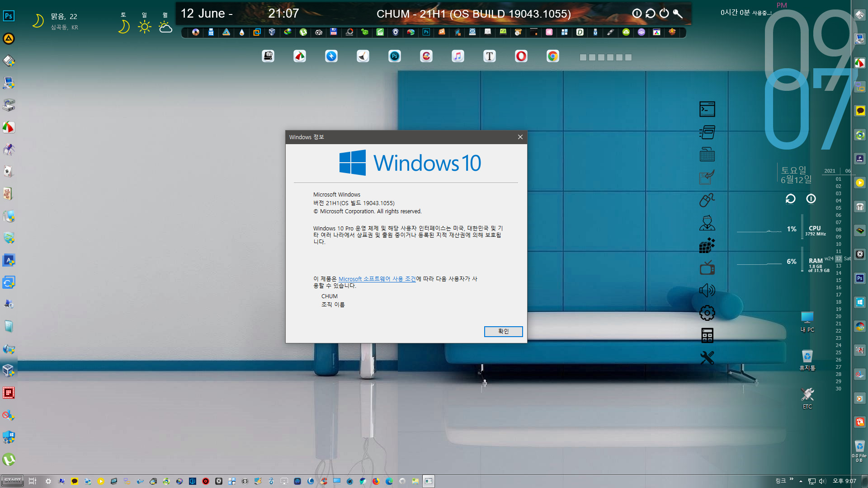Launch Microsoft Edge from the taskbar
This screenshot has height=488, width=868.
pos(389,481)
